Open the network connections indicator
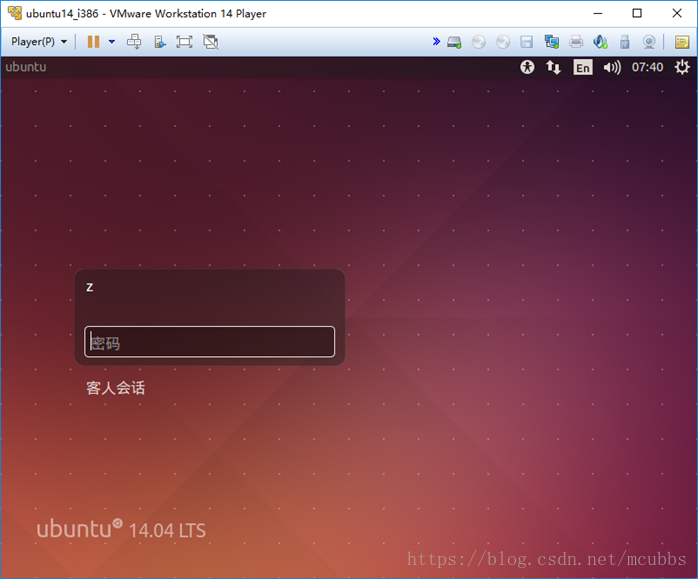 tap(553, 67)
